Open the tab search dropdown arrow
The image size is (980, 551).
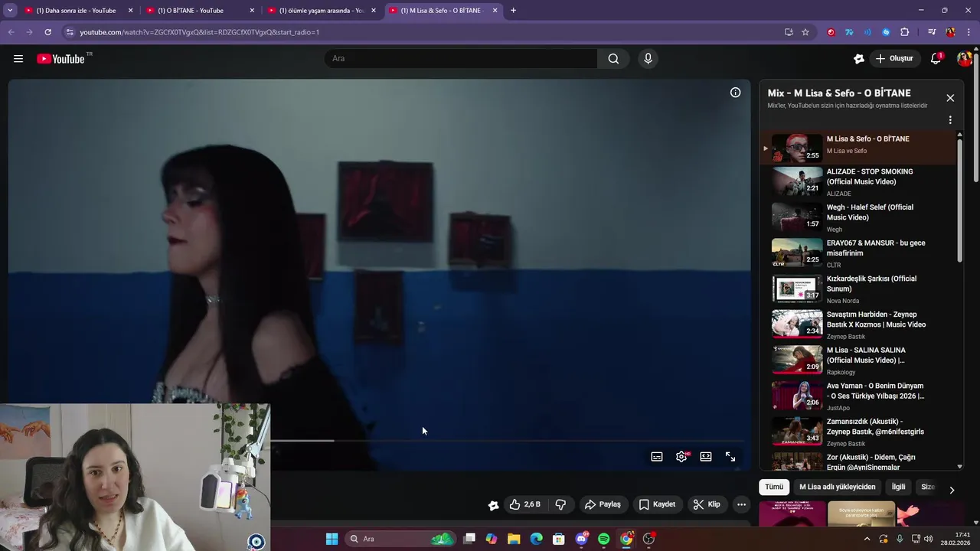click(x=10, y=11)
